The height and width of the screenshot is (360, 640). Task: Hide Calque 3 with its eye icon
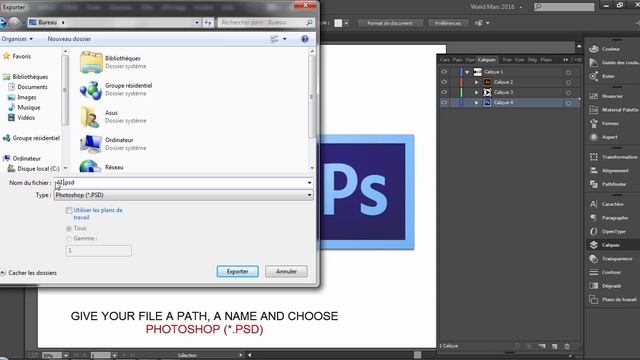444,92
